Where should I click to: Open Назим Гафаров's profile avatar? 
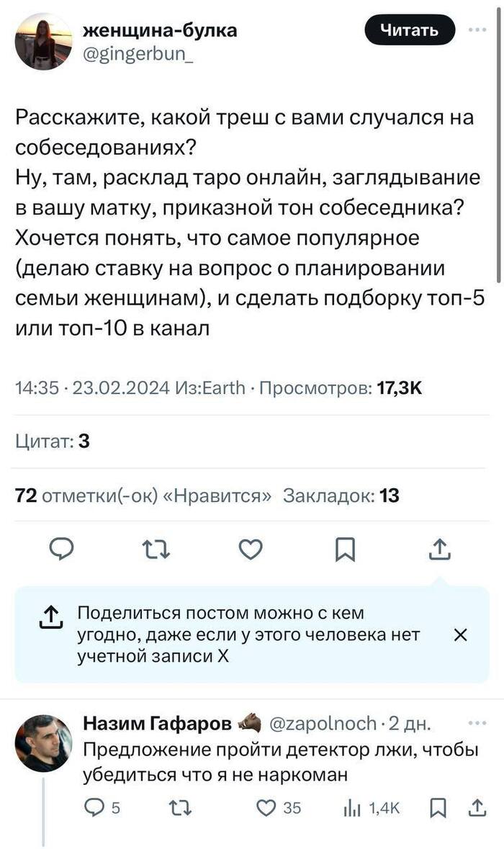tap(42, 743)
